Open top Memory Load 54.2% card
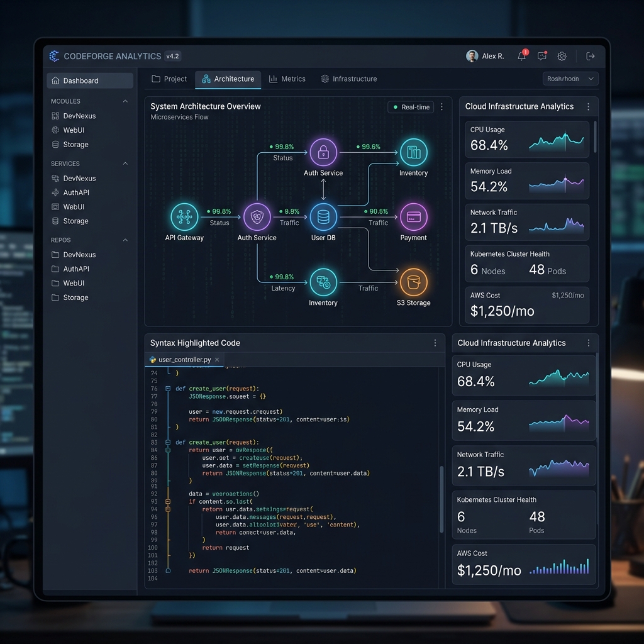The width and height of the screenshot is (644, 644). click(527, 180)
